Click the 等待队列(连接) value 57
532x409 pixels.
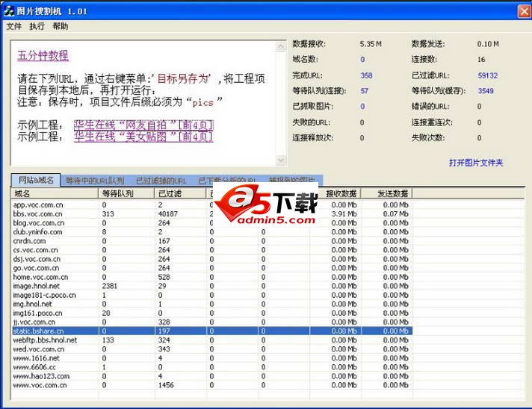click(x=365, y=91)
